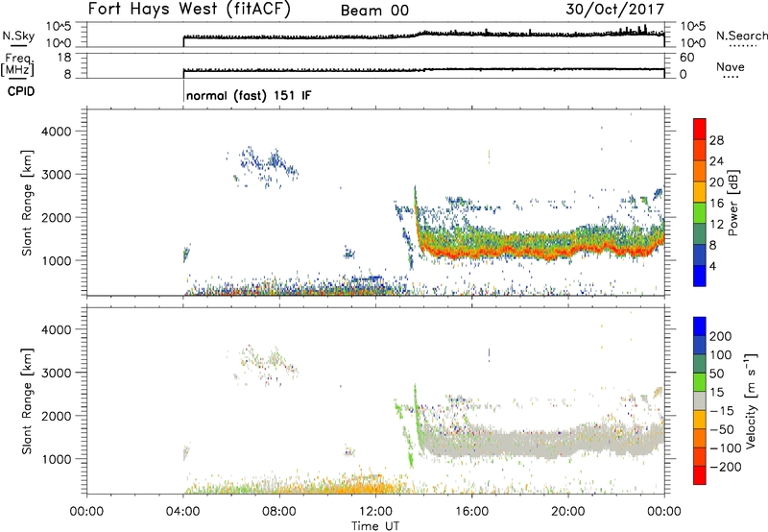The image size is (768, 532).
Task: Click the "08:00" time tick label
Action: click(279, 512)
